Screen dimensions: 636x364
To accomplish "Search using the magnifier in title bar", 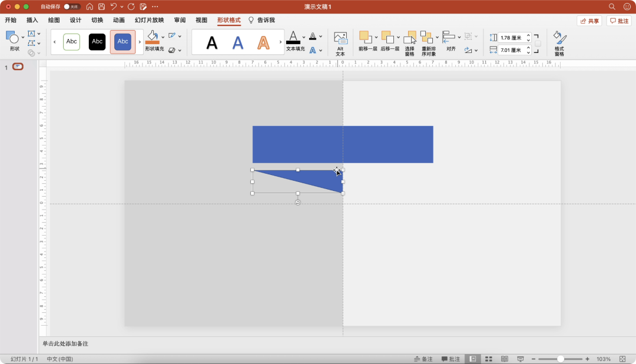I will [612, 6].
